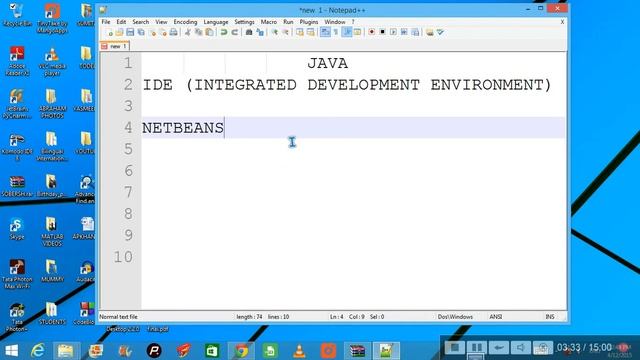Toggle synchronized vertical scrolling
The height and width of the screenshot is (360, 640).
coord(300,32)
